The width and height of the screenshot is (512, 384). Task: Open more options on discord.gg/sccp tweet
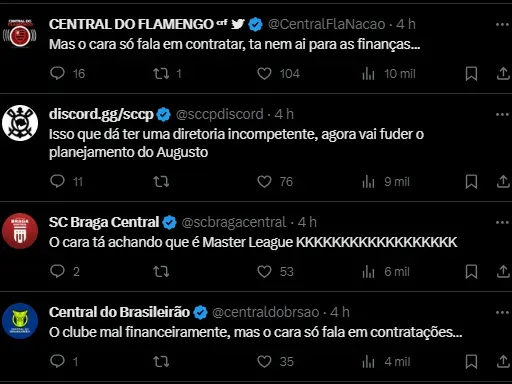pos(502,114)
